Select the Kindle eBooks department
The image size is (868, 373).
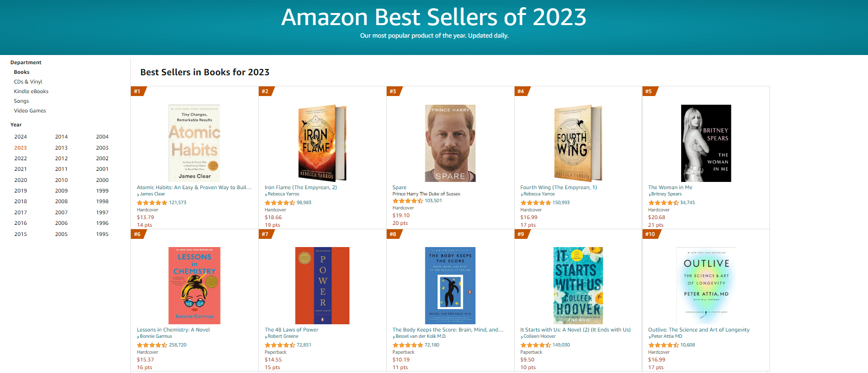[x=31, y=91]
